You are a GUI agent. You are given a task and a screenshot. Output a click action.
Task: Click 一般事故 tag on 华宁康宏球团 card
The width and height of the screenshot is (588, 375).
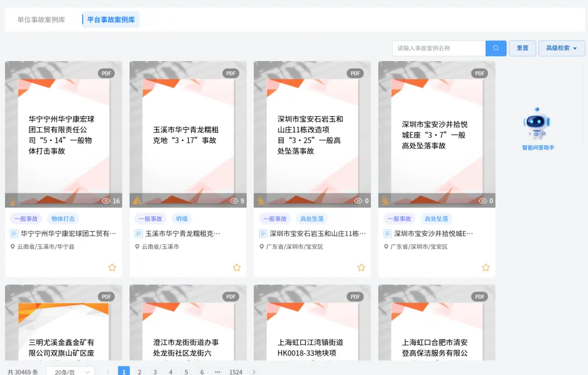(x=26, y=219)
